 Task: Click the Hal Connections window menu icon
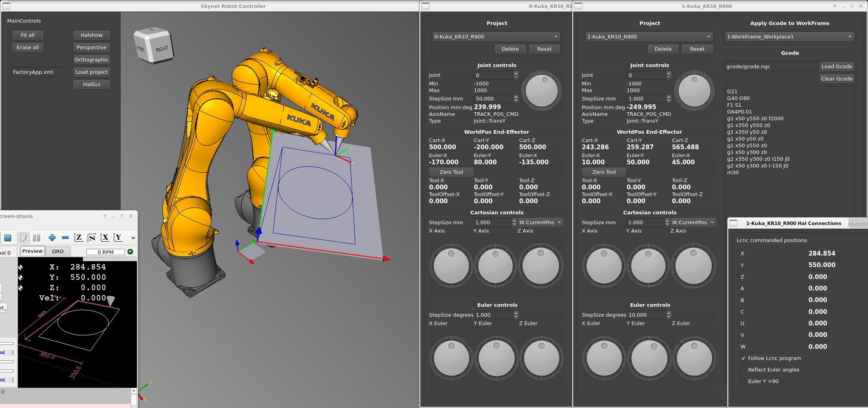pyautogui.click(x=733, y=223)
